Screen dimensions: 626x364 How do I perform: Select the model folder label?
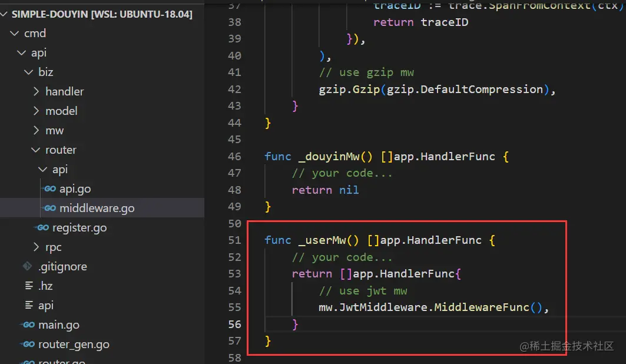[x=61, y=111]
